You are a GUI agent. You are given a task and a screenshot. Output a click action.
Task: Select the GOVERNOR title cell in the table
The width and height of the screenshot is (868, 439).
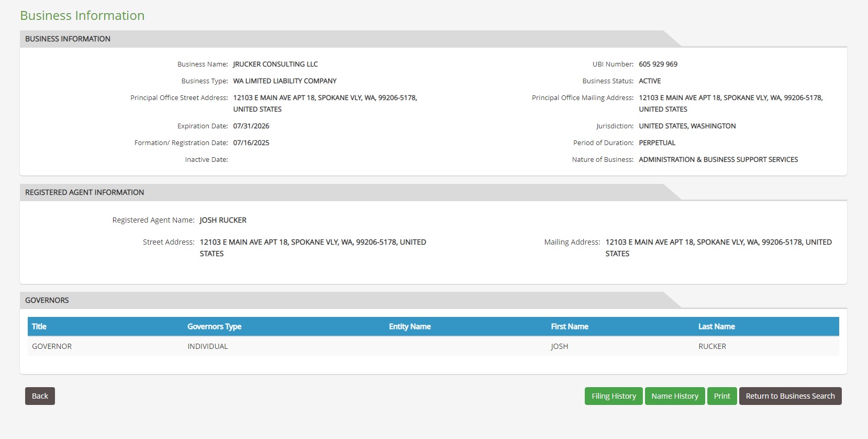[x=52, y=346]
